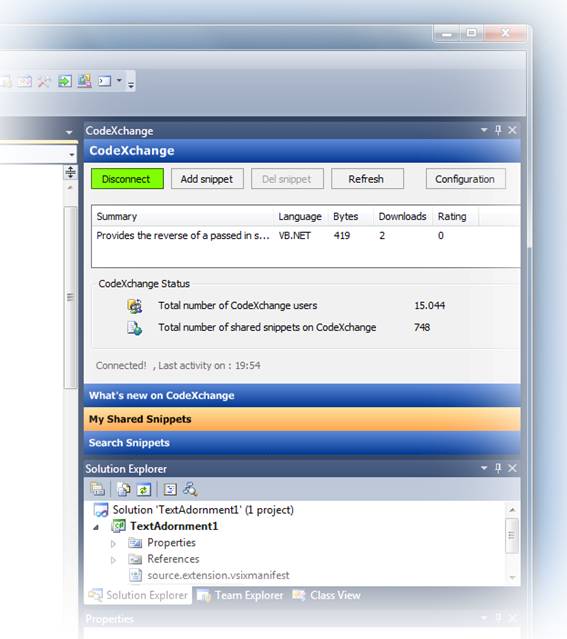This screenshot has width=567, height=639.
Task: Expand the Properties tree node
Action: coord(113,543)
